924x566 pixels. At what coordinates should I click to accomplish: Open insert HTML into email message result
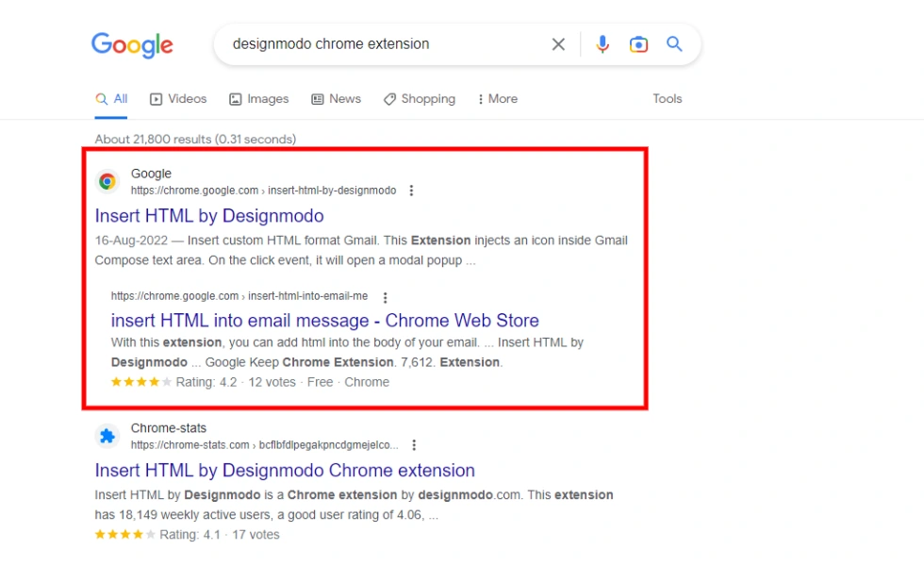tap(324, 320)
